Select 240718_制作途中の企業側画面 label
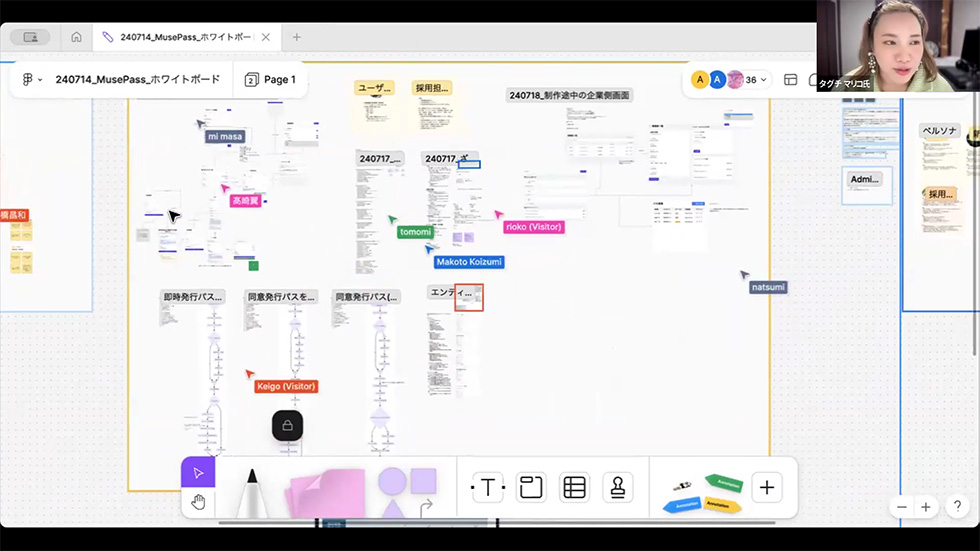 click(569, 95)
